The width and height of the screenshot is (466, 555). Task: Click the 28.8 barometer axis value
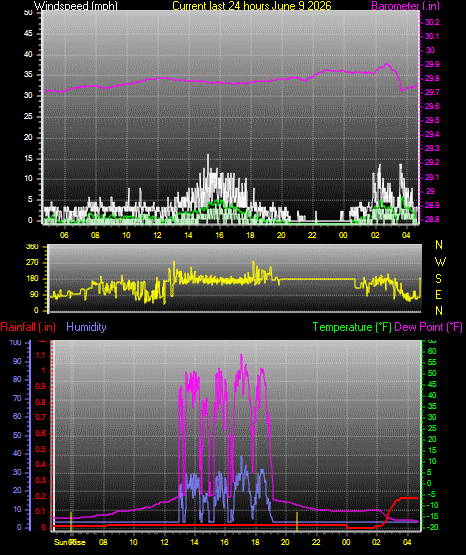pos(432,219)
